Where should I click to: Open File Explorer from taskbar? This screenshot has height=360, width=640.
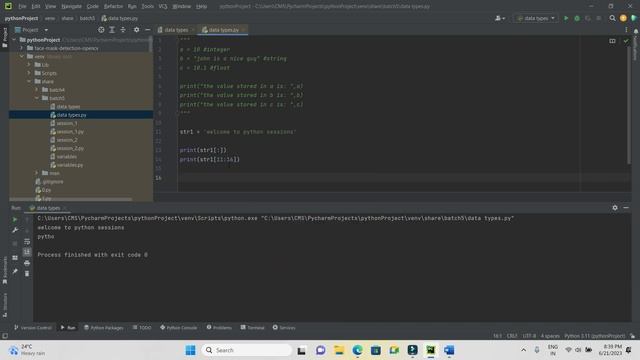point(339,350)
